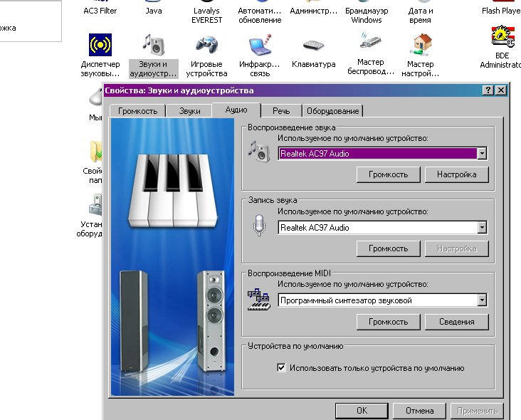521x420 pixels.
Task: Toggle 'Использовать только устройства по умолчанию' checkbox
Action: [281, 367]
